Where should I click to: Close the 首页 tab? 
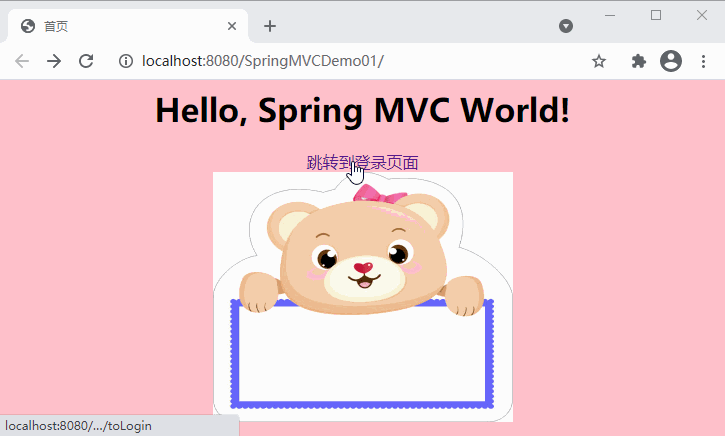[232, 26]
